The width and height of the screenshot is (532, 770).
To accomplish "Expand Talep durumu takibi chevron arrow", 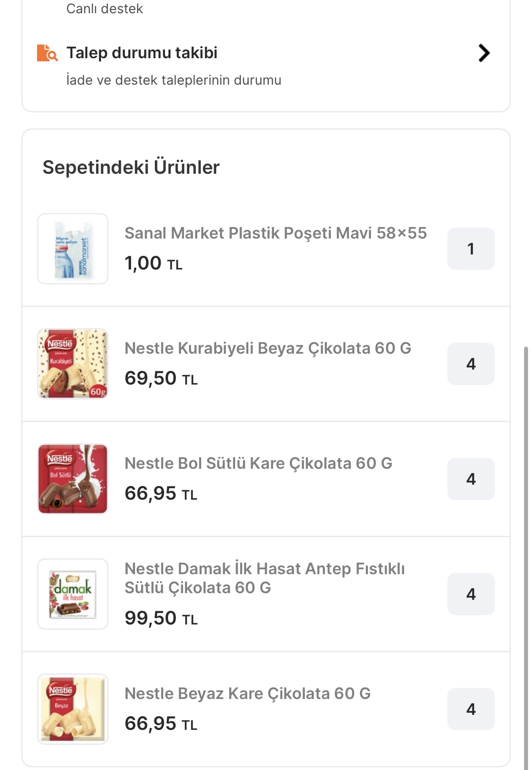I will pyautogui.click(x=484, y=53).
